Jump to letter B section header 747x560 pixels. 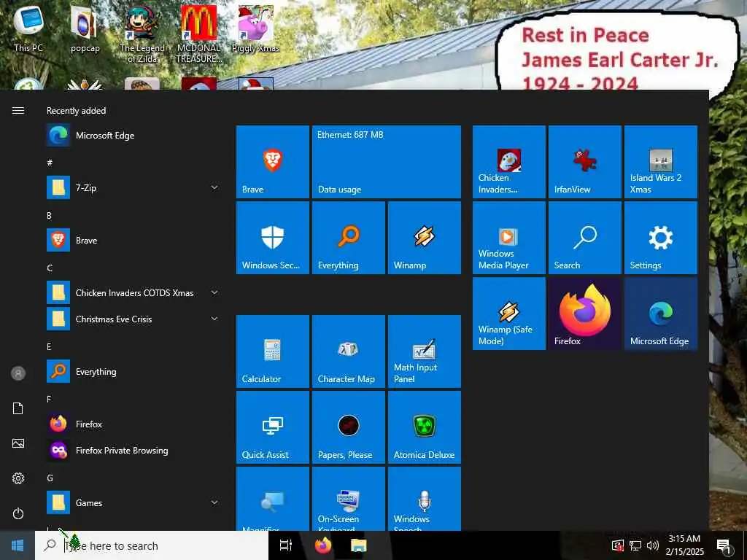(x=49, y=216)
